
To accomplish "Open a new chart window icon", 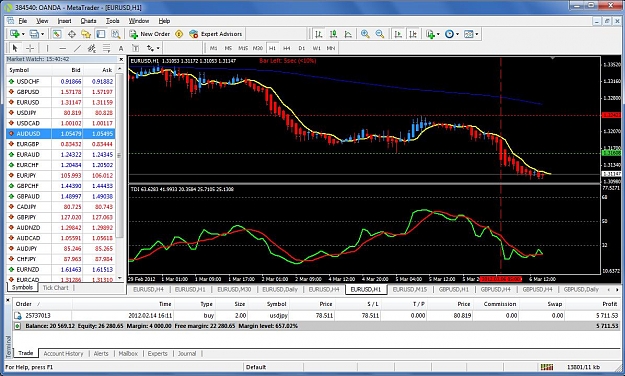I will pyautogui.click(x=15, y=34).
